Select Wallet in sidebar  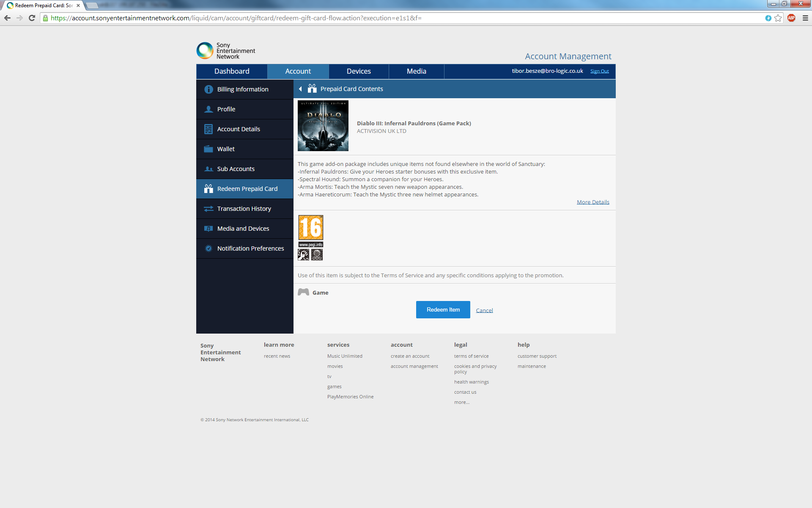point(245,149)
